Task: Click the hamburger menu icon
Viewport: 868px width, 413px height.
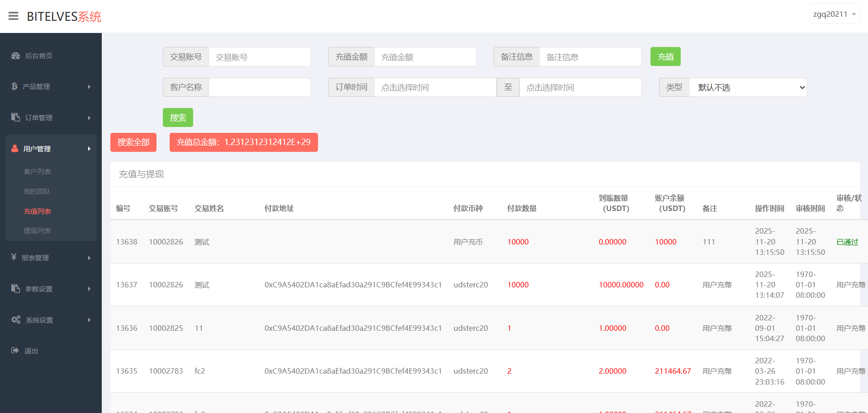Action: [14, 16]
